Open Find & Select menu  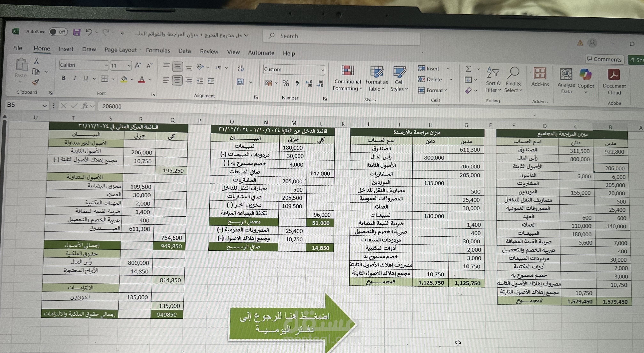point(513,80)
